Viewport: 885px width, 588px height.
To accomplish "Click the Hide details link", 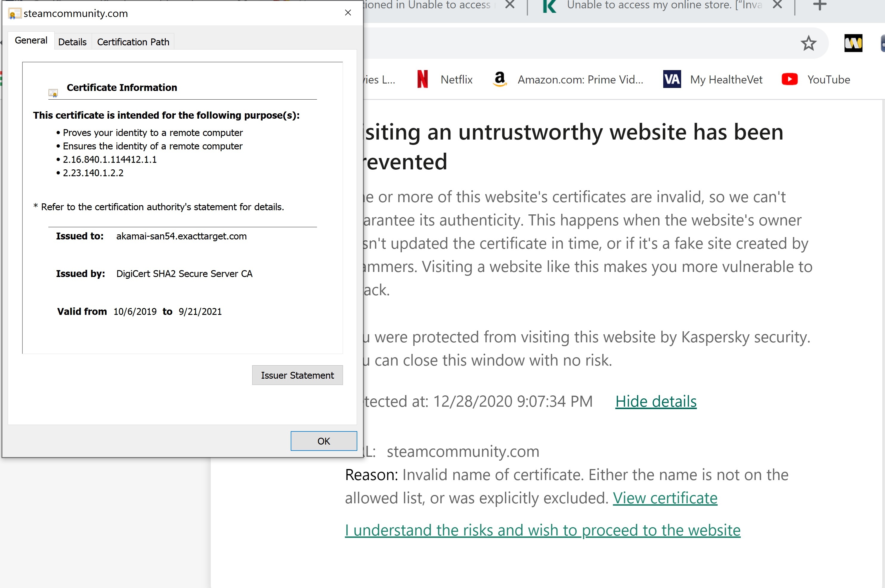I will coord(656,402).
